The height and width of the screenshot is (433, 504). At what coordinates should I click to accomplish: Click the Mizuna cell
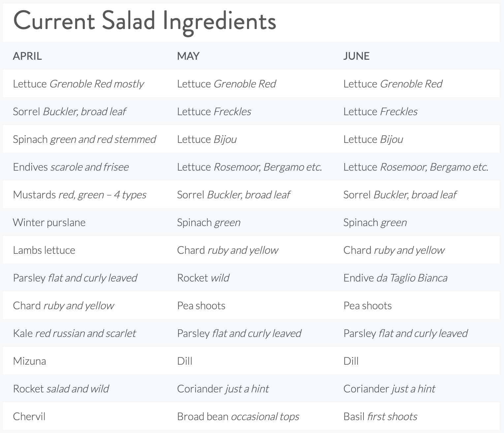[x=29, y=361]
